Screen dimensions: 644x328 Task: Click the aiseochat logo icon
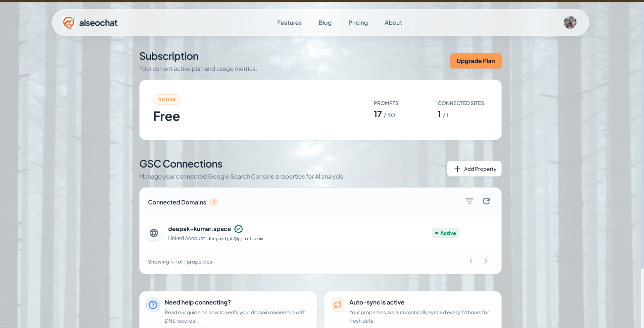click(x=69, y=22)
